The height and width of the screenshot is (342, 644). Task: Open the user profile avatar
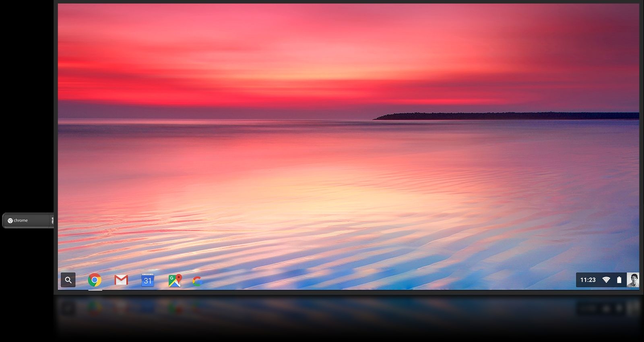[x=633, y=280]
